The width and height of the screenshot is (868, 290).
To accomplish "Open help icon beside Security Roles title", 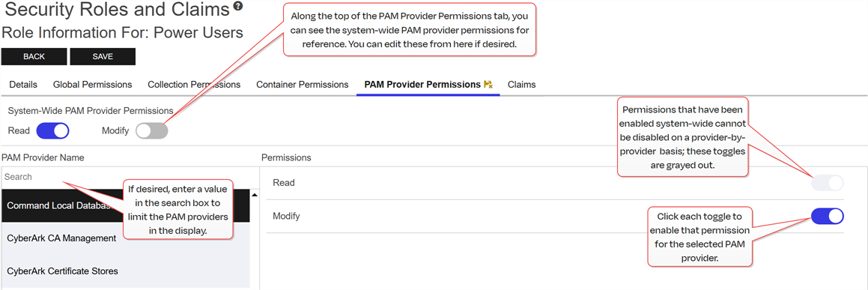I will coord(238,6).
